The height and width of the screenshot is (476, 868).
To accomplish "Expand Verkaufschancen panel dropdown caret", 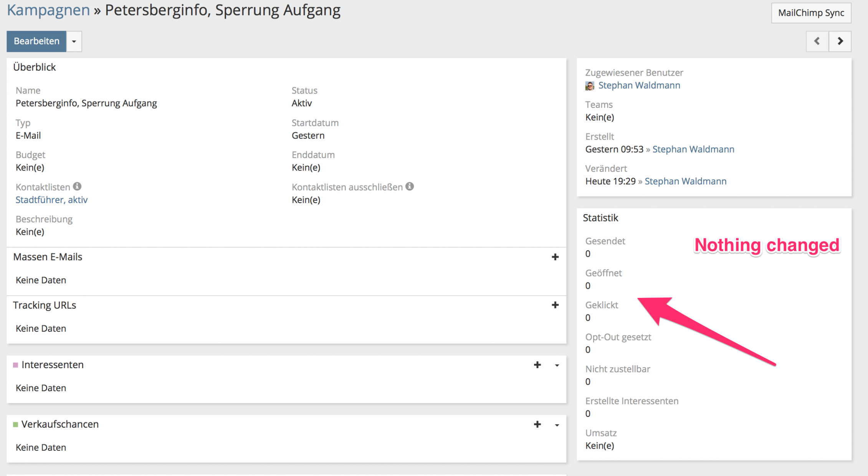I will pos(557,425).
